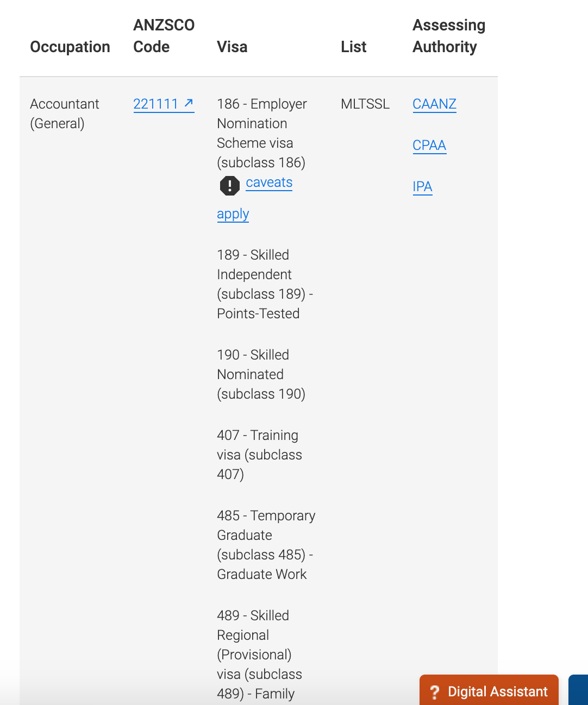Viewport: 588px width, 705px height.
Task: Click the 189 Skilled Independent visa text
Action: [265, 284]
